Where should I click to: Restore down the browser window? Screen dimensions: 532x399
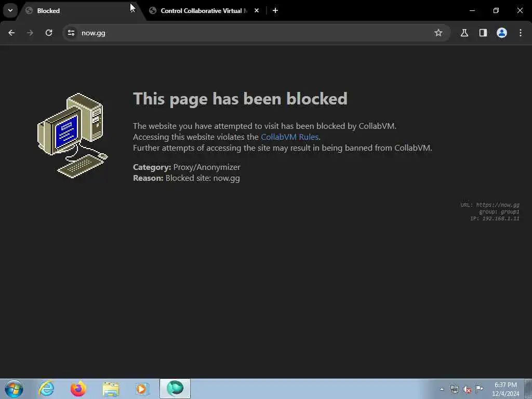pos(496,10)
